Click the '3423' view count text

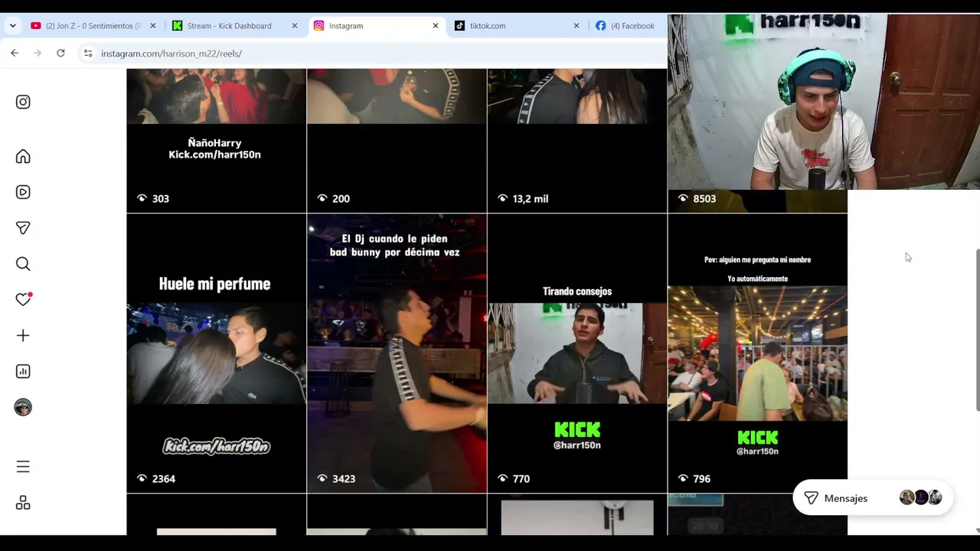(x=344, y=479)
